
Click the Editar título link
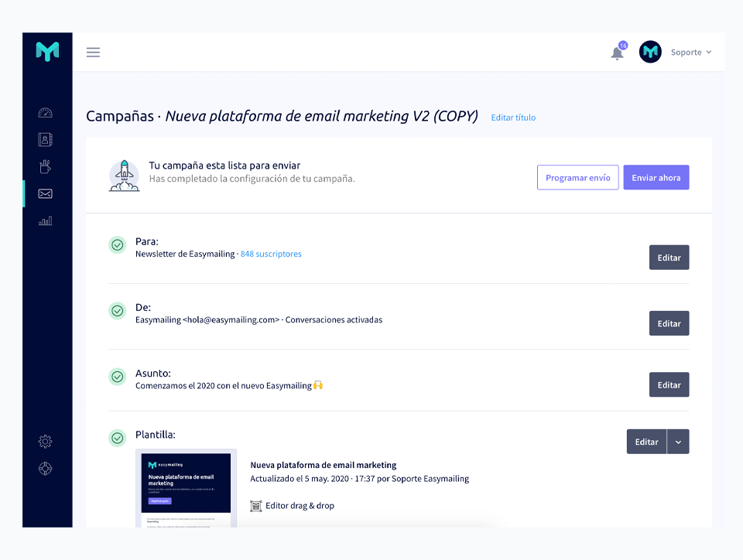click(513, 118)
